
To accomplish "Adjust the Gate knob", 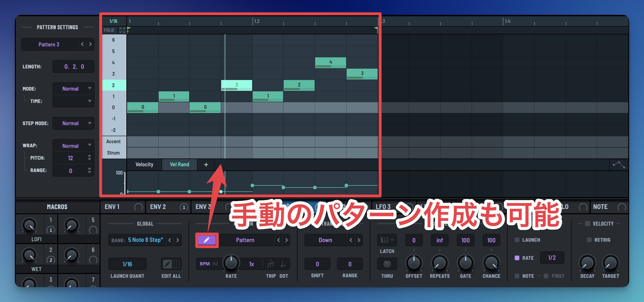I will click(x=465, y=263).
